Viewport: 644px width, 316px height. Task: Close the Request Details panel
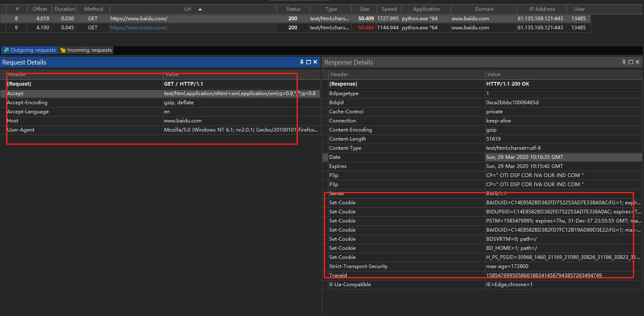coord(314,62)
